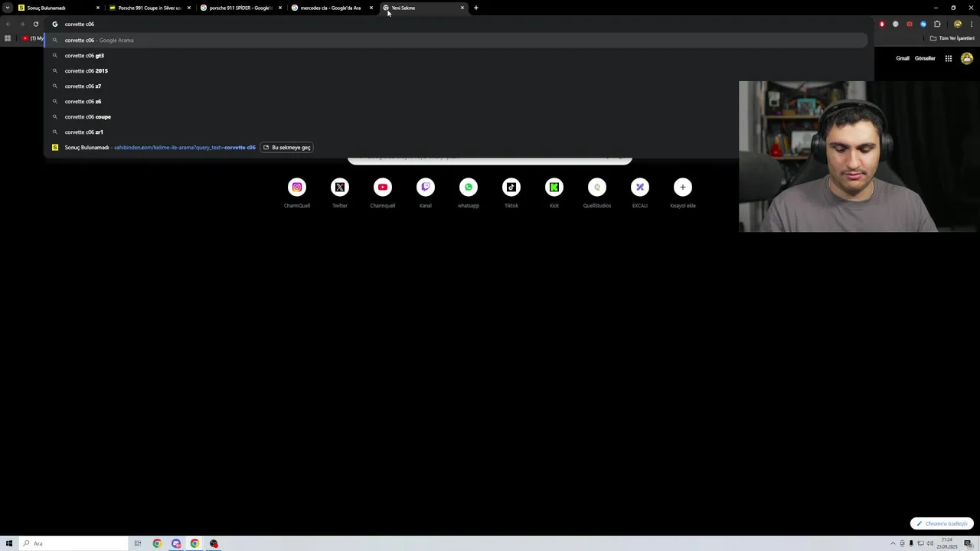Open Task View on the taskbar

click(x=138, y=543)
